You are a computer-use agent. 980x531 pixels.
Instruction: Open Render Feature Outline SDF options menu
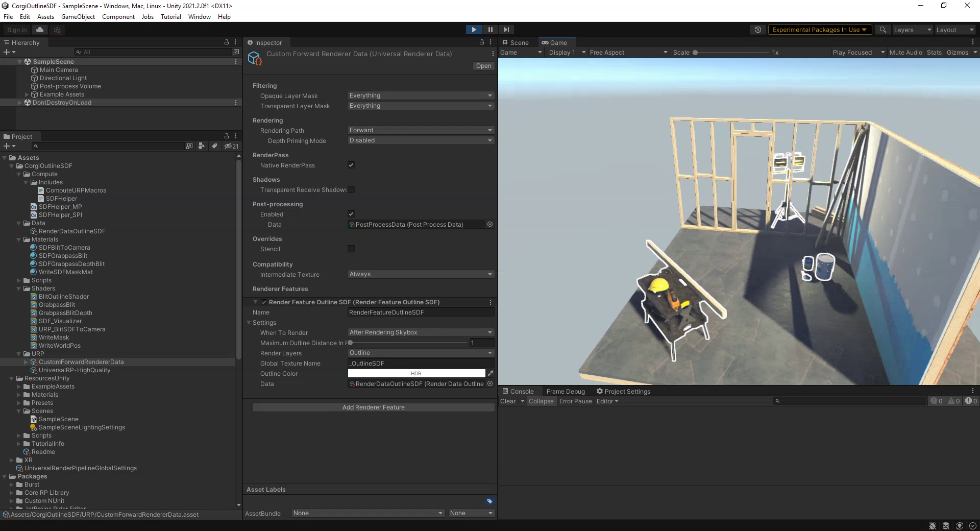coord(491,302)
